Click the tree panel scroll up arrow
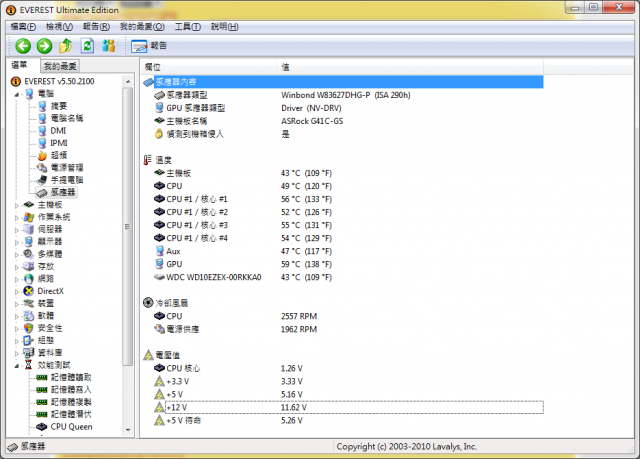The image size is (640, 459). click(x=128, y=82)
